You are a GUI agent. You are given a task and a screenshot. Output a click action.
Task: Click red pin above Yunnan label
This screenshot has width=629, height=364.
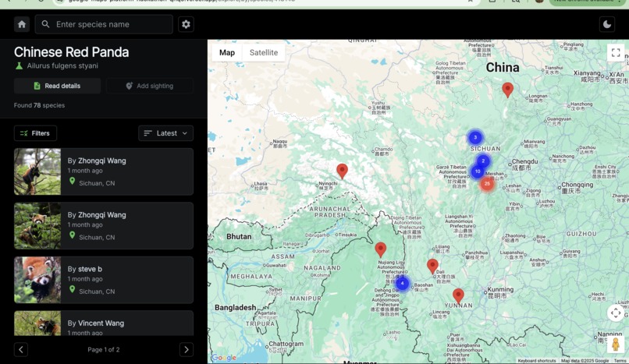pyautogui.click(x=459, y=296)
